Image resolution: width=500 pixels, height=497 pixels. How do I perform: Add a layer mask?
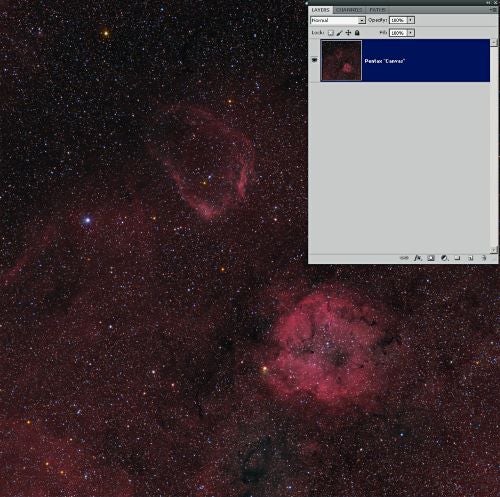coord(431,258)
